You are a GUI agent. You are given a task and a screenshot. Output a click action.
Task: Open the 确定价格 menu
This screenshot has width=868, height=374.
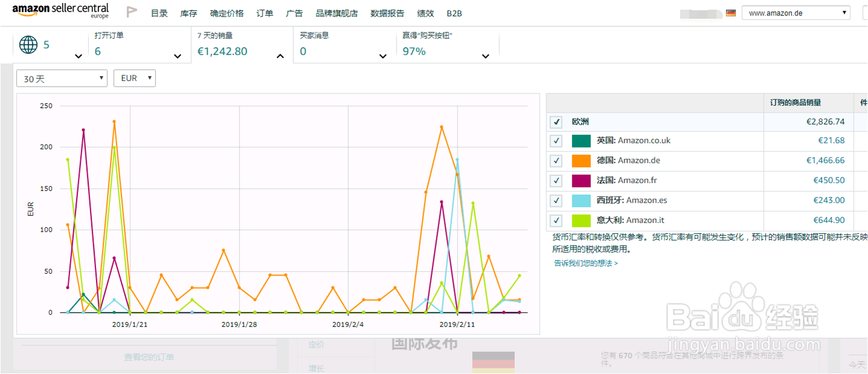[227, 13]
